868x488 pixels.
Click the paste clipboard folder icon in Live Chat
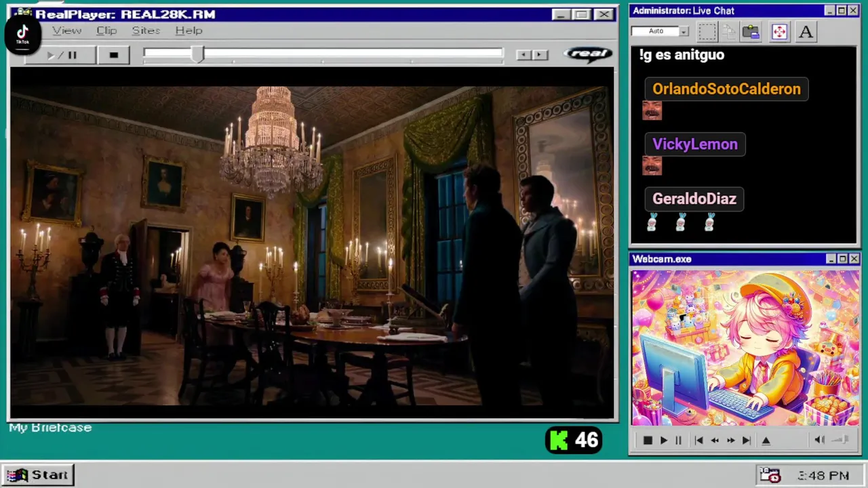[751, 31]
